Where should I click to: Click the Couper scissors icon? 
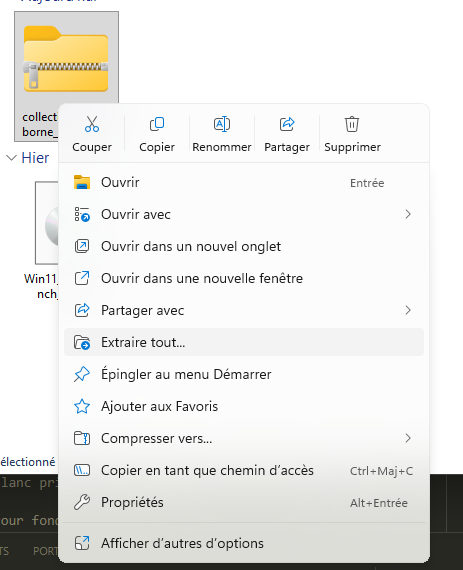click(92, 124)
